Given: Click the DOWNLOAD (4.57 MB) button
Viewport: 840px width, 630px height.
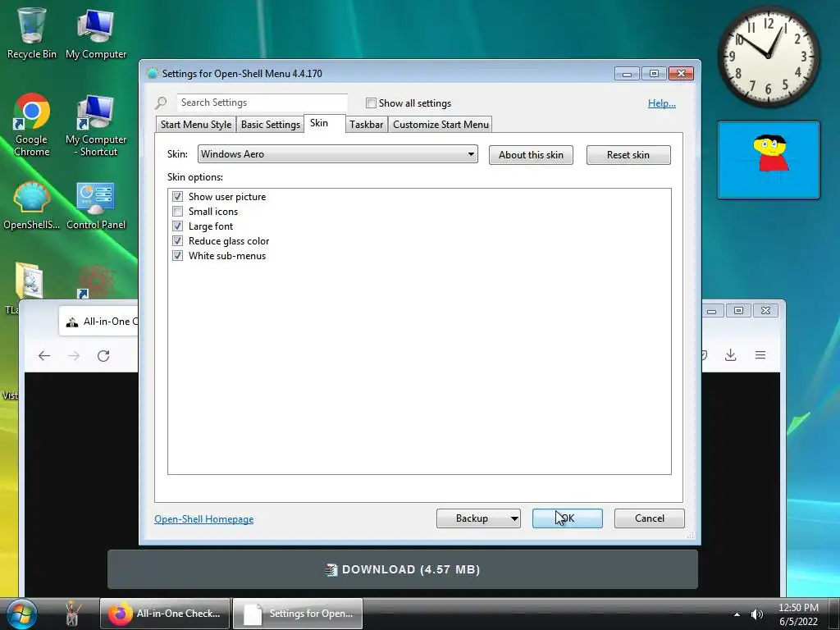Looking at the screenshot, I should pos(403,569).
